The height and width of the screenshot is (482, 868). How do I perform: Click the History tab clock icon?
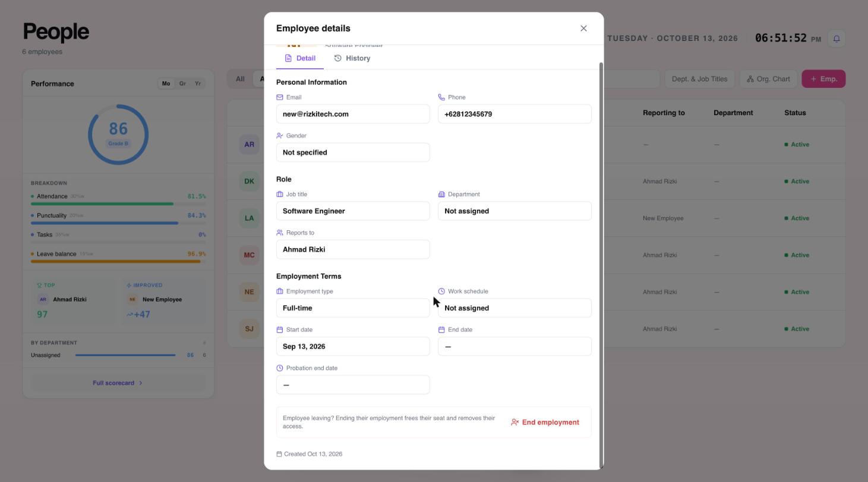tap(337, 58)
